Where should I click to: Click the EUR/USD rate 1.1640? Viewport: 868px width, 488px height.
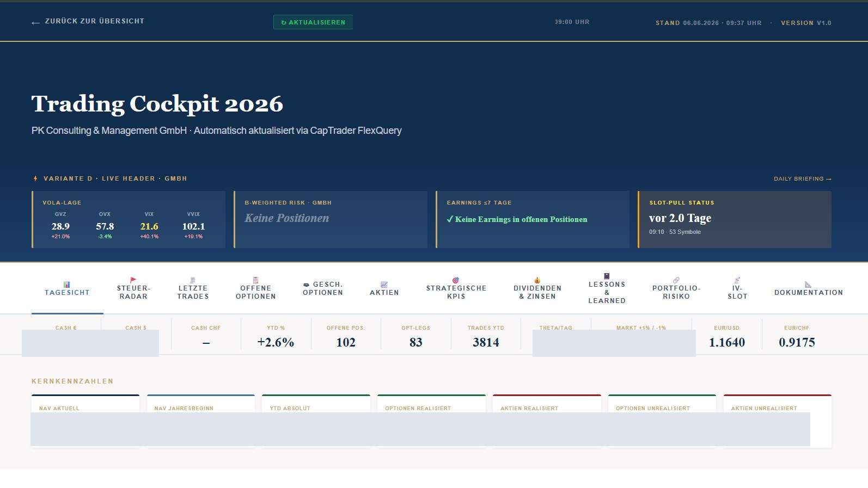tap(727, 342)
